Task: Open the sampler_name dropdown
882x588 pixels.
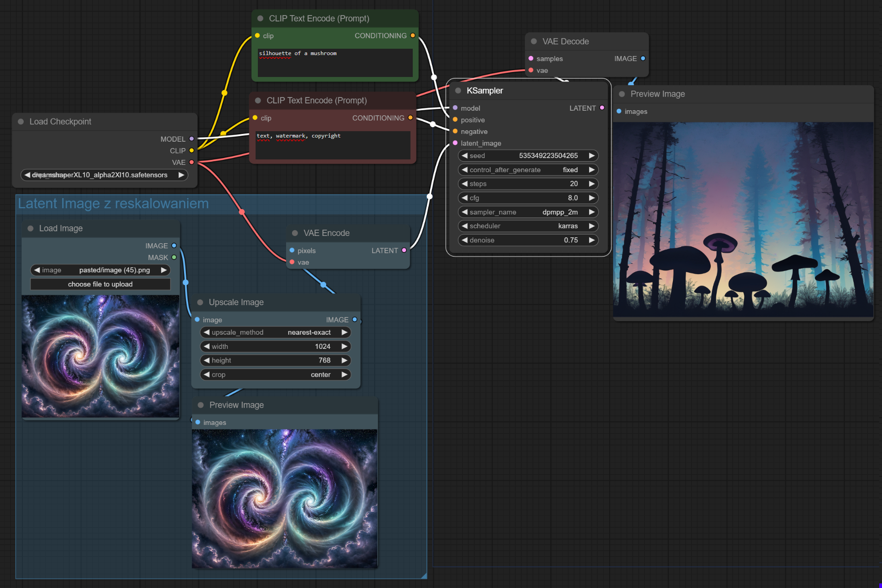Action: coord(528,212)
